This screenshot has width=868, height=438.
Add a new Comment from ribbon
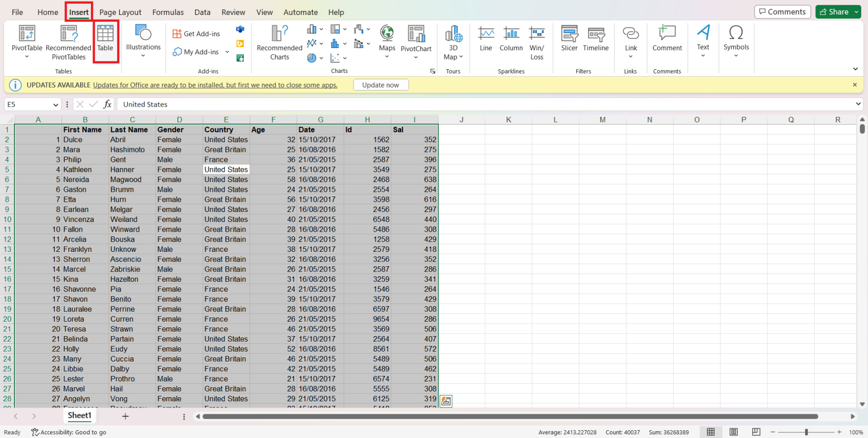pyautogui.click(x=667, y=39)
